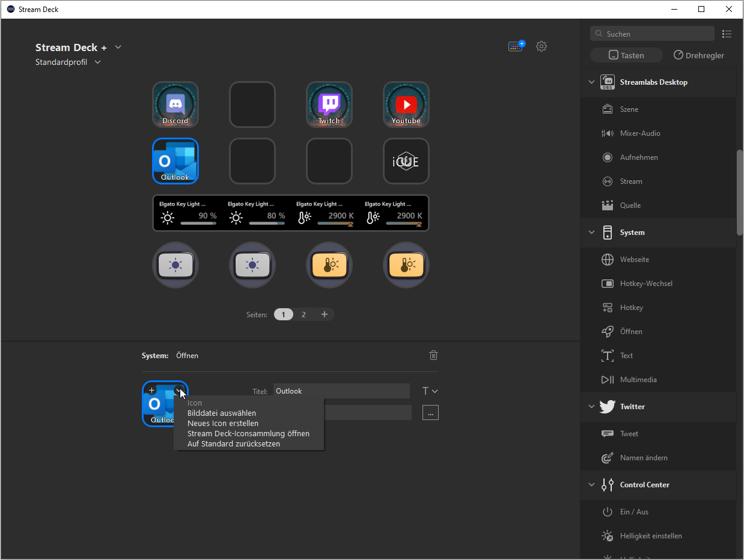This screenshot has width=744, height=560.
Task: Switch to Drehregler tab
Action: click(698, 55)
